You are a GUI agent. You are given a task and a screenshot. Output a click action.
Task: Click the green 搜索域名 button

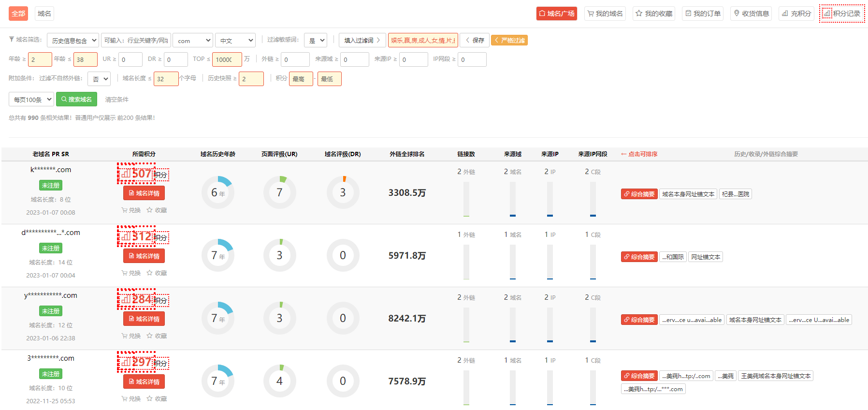tap(76, 99)
